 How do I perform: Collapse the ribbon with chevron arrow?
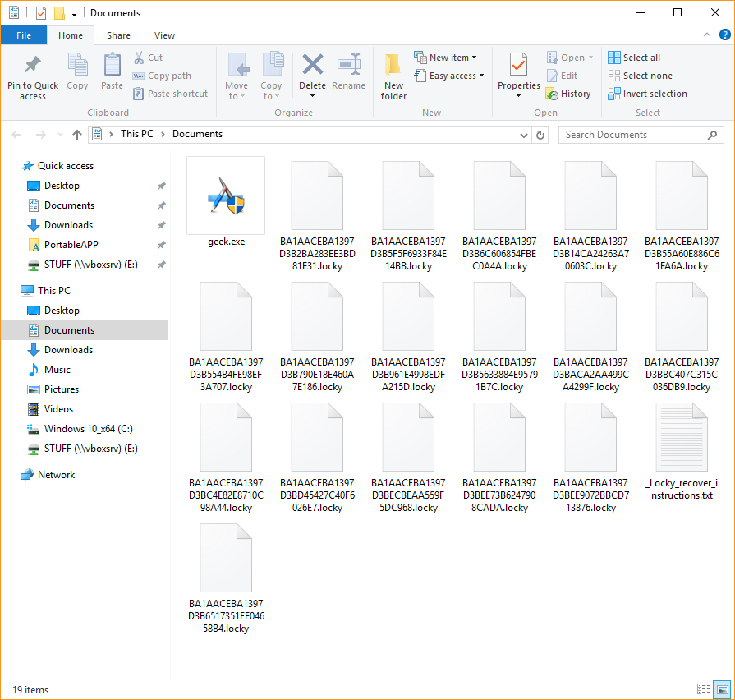click(705, 35)
